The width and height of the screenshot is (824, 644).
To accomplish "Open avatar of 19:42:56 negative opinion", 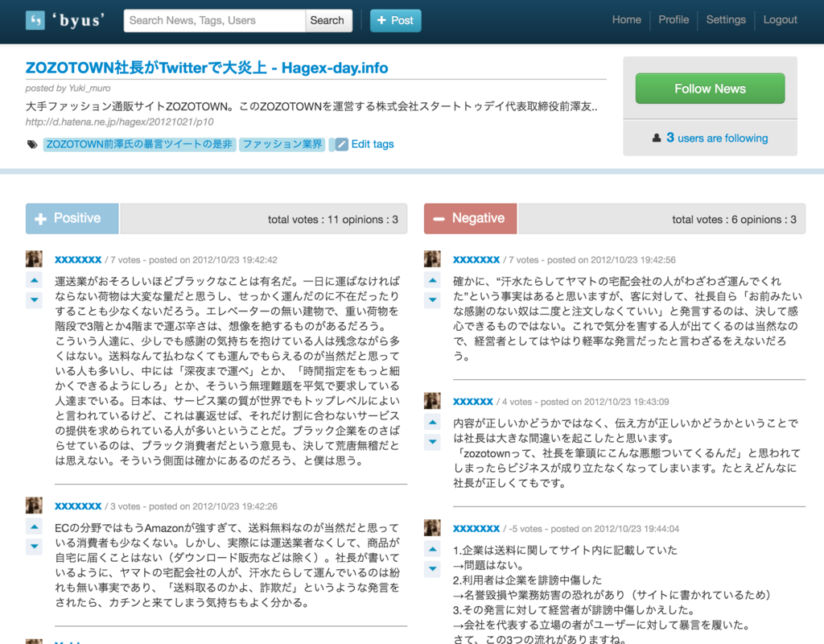I will point(432,258).
